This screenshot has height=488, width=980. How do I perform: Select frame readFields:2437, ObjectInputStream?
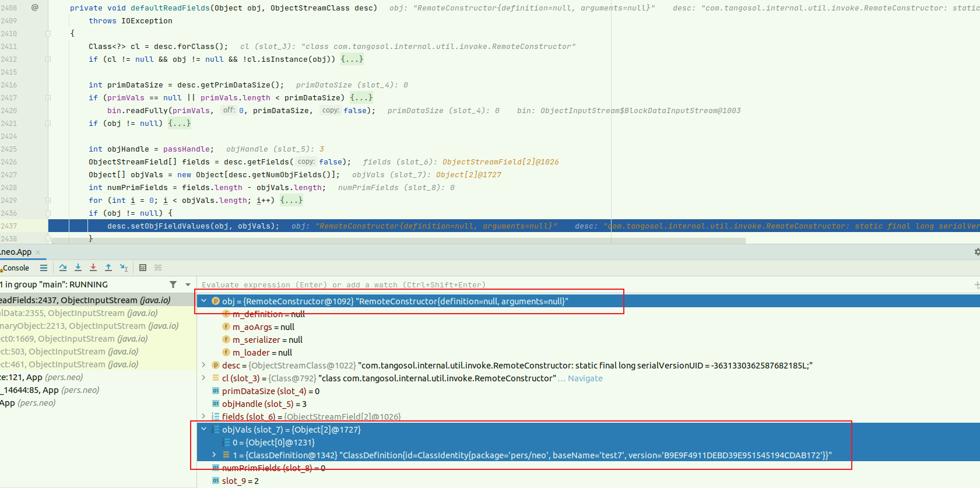[98, 300]
